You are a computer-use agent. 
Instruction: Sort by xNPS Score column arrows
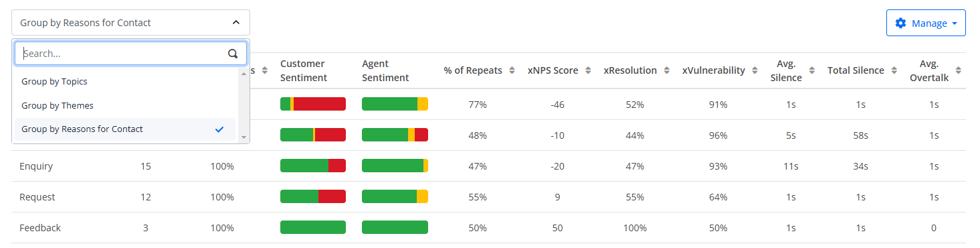pyautogui.click(x=587, y=70)
